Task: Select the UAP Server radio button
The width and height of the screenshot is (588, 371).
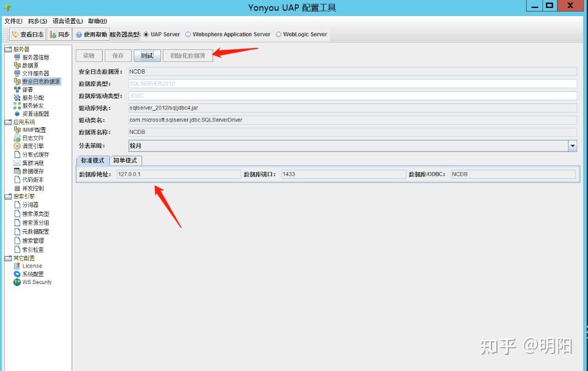Action: [146, 34]
